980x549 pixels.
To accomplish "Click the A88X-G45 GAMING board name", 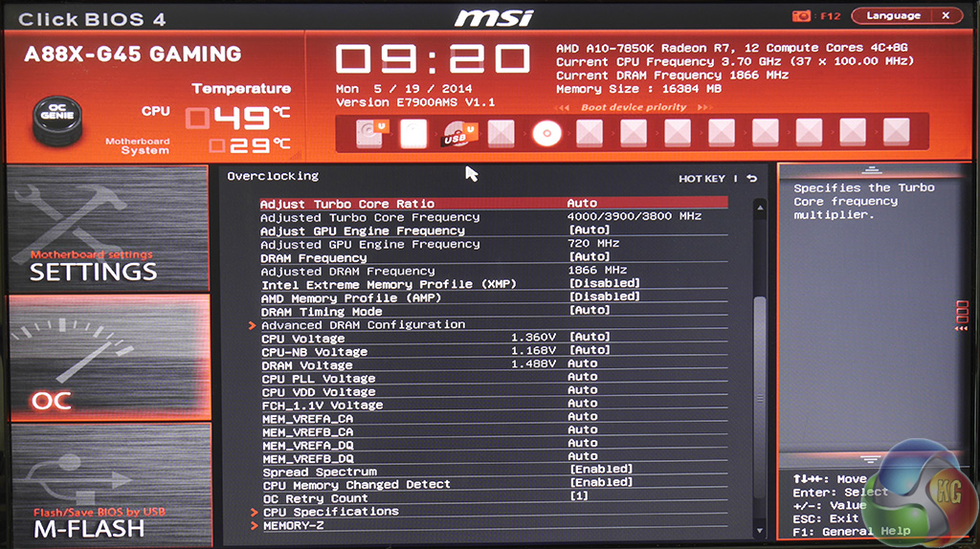I will (x=132, y=55).
